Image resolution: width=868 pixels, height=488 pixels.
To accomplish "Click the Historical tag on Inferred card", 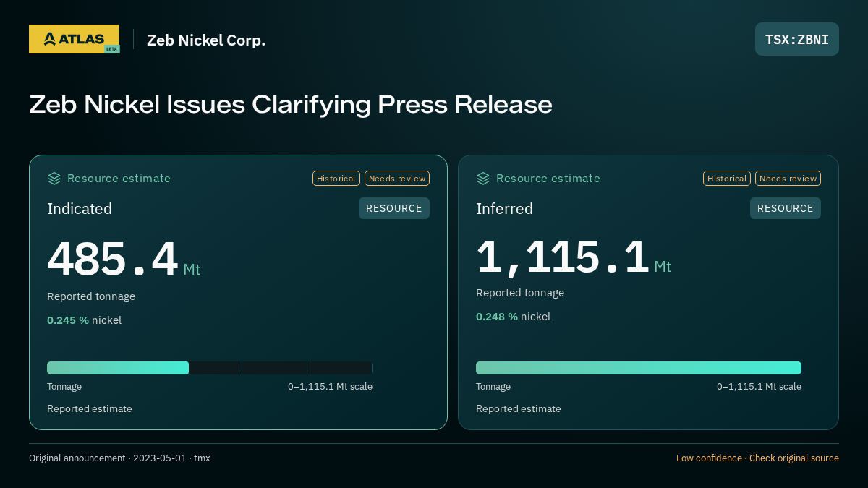I will click(727, 179).
